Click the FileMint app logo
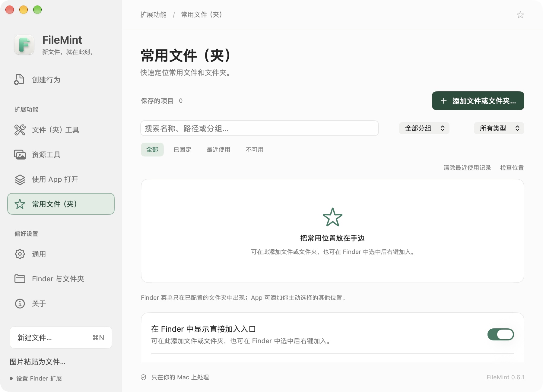 (x=24, y=45)
